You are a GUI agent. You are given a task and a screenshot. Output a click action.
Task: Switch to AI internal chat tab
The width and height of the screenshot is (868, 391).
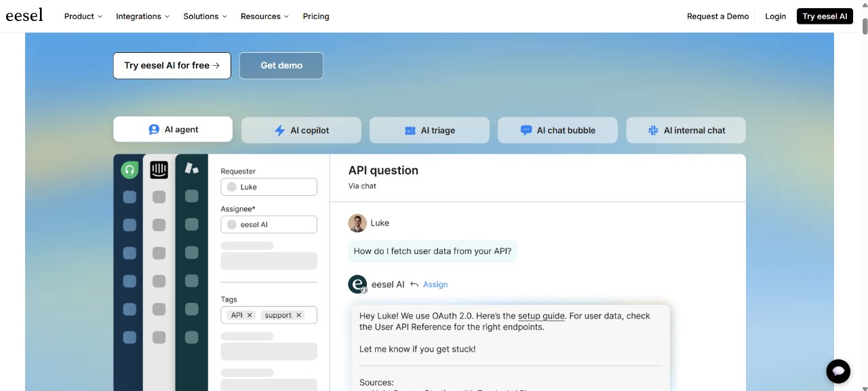coord(686,130)
